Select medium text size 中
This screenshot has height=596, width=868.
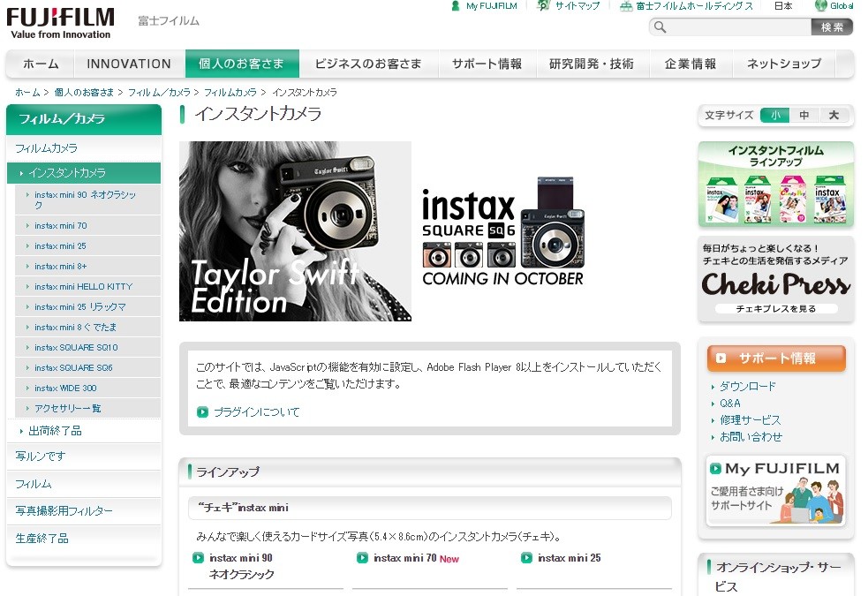pos(804,116)
